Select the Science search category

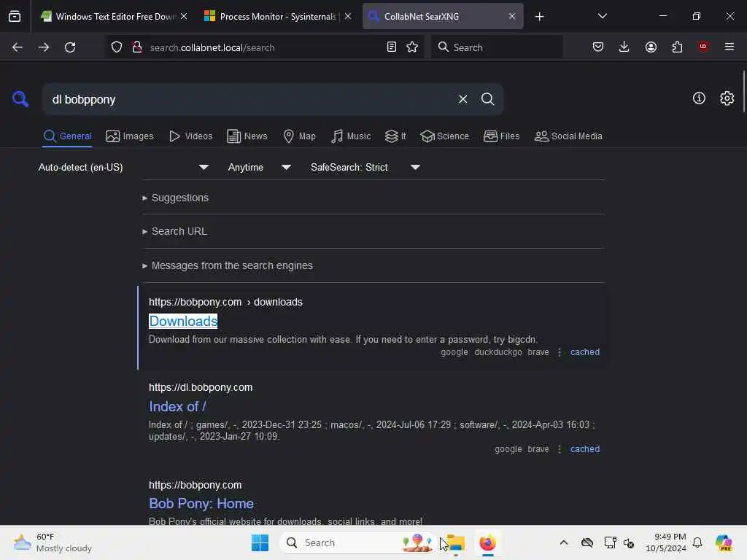click(x=444, y=136)
